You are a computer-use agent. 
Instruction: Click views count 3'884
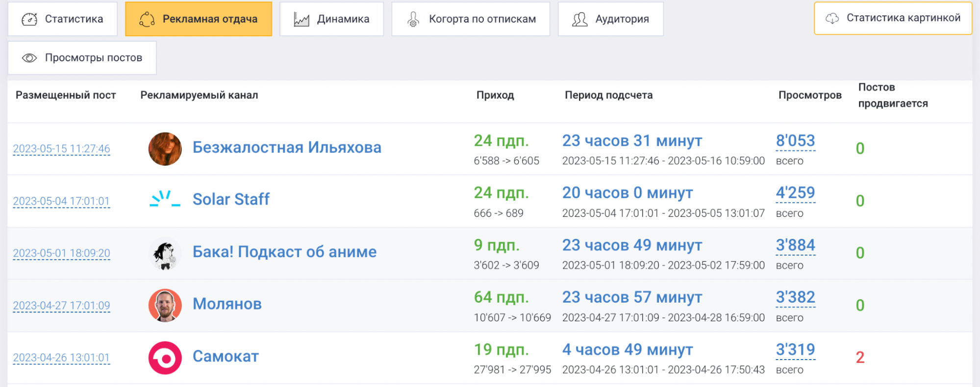795,245
